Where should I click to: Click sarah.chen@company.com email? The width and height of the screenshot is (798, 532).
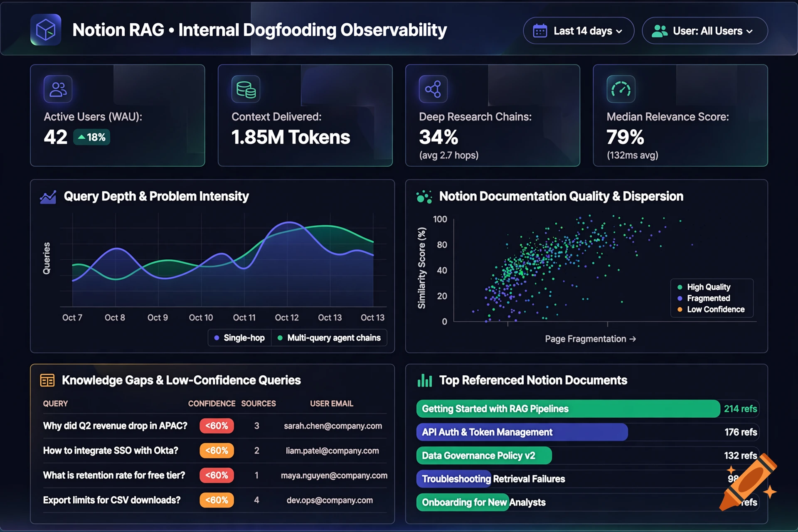pyautogui.click(x=333, y=426)
